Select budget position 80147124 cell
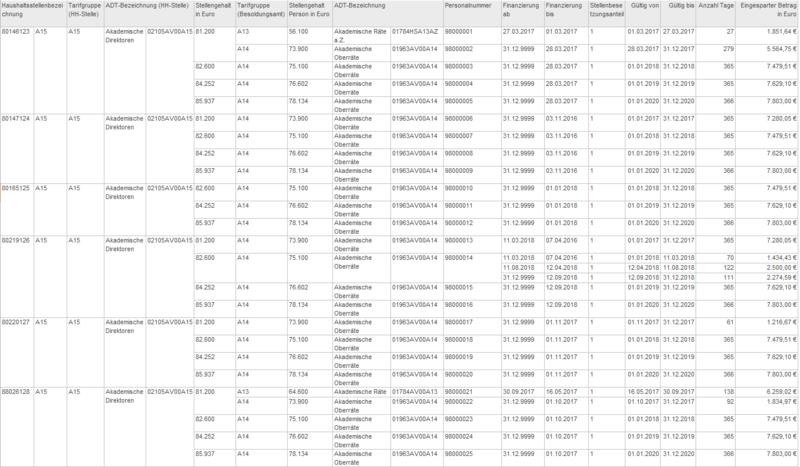Screen dimensions: 800x467 16,117
